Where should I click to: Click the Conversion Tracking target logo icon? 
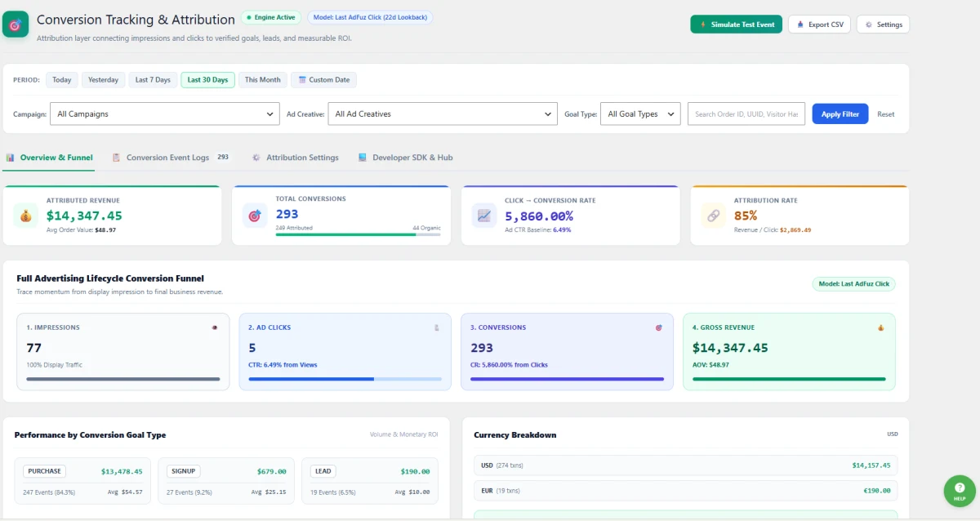16,24
